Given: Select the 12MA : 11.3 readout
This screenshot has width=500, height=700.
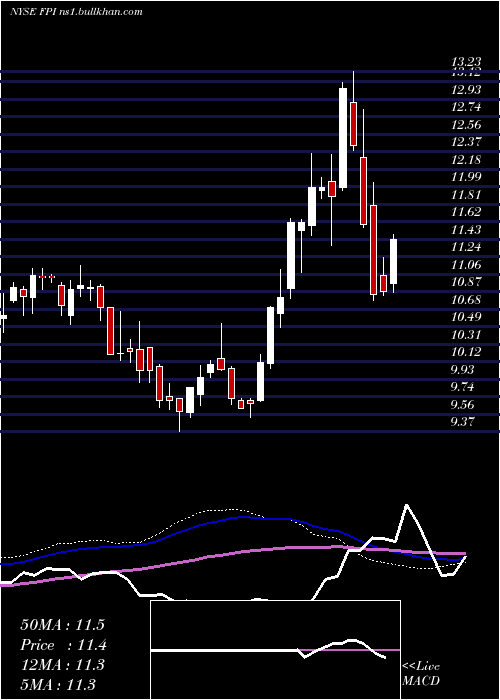Looking at the screenshot, I should 62,665.
